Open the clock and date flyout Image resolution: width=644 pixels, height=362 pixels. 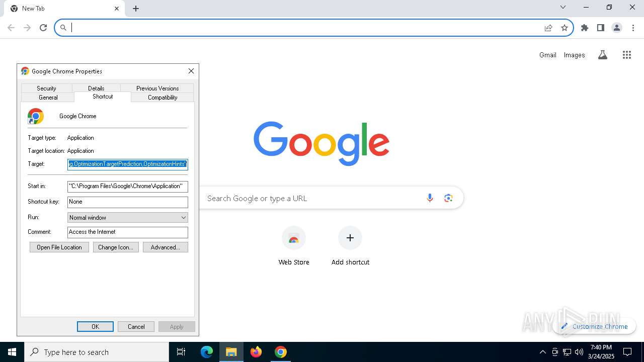[601, 352]
